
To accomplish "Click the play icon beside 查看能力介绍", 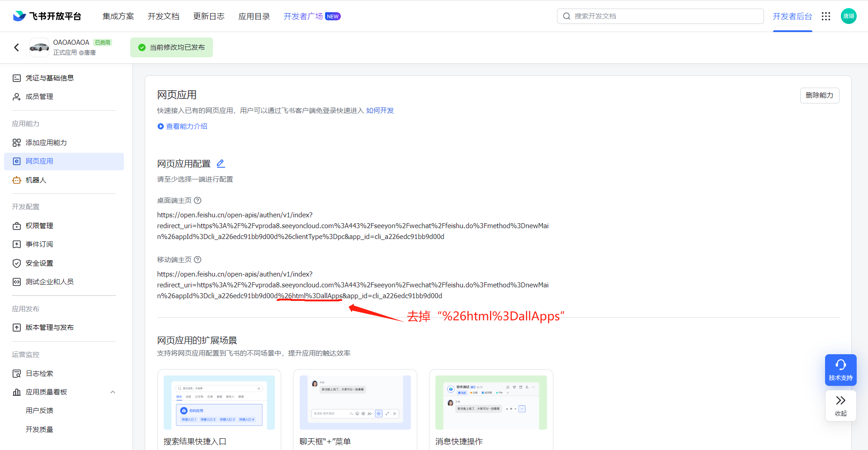I will coord(160,127).
